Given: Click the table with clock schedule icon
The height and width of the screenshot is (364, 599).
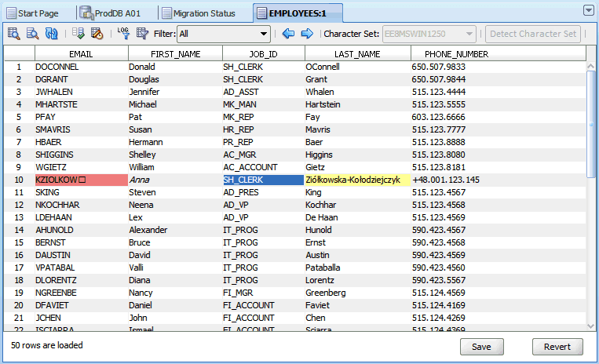Looking at the screenshot, I should pos(97,34).
